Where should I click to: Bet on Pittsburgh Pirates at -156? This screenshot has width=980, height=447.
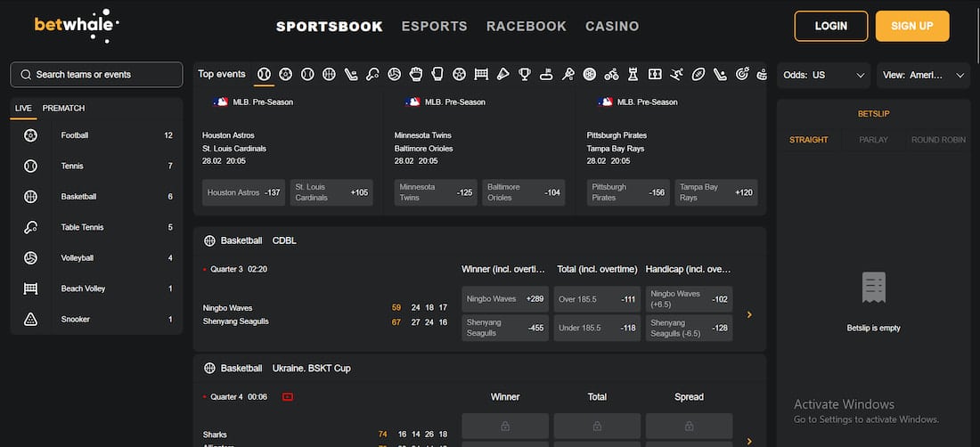[x=628, y=192]
